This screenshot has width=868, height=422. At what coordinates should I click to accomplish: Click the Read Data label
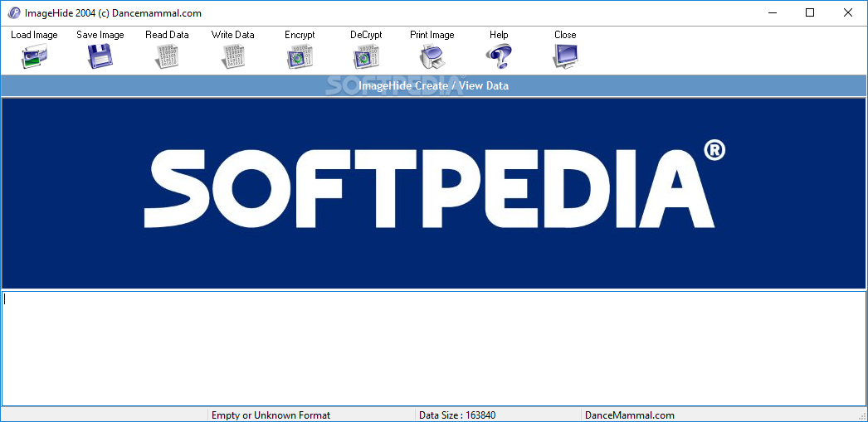(x=167, y=35)
